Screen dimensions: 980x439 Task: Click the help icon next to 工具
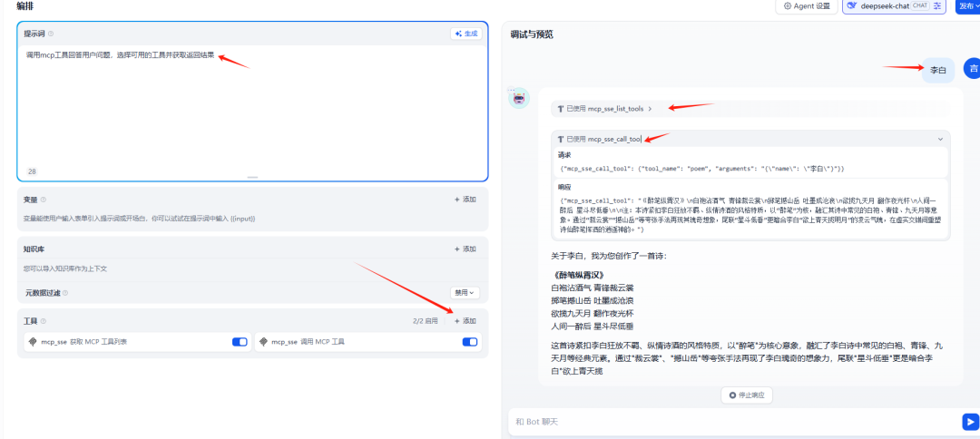pyautogui.click(x=44, y=321)
